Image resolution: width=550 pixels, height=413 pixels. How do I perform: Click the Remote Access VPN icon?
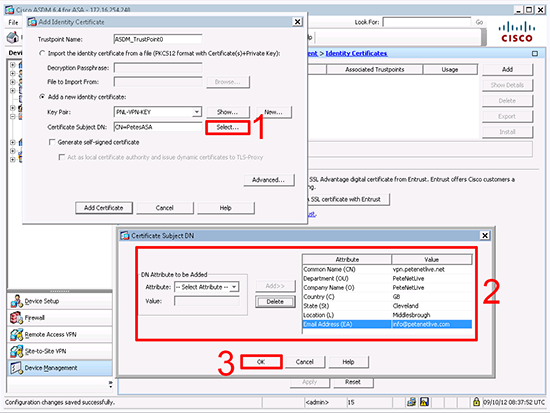tap(16, 334)
